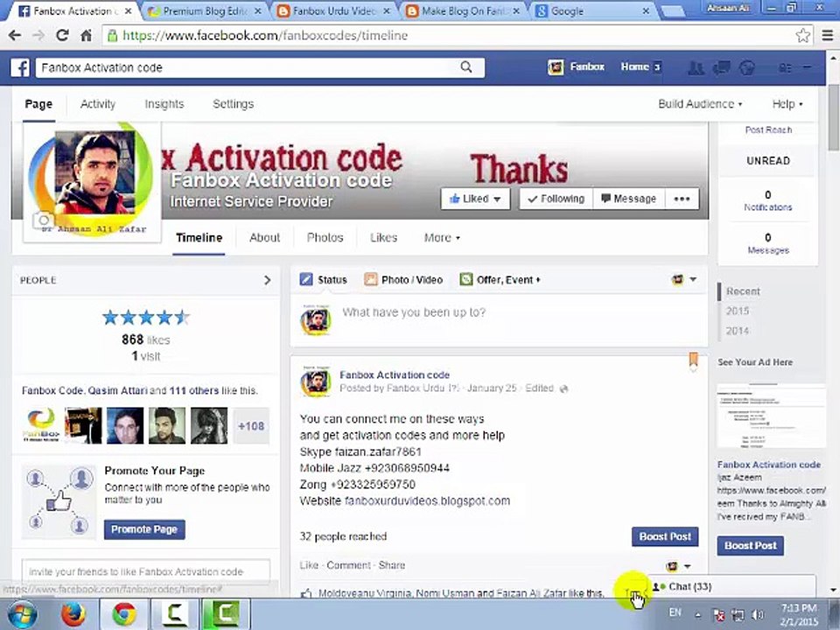Switch to Google browser tab

pyautogui.click(x=593, y=10)
